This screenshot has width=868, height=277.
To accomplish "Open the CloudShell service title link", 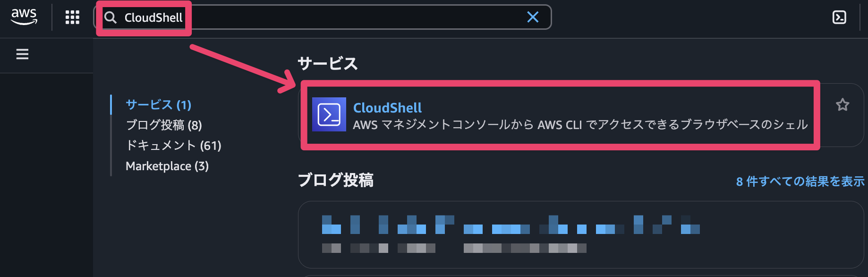I will 387,108.
